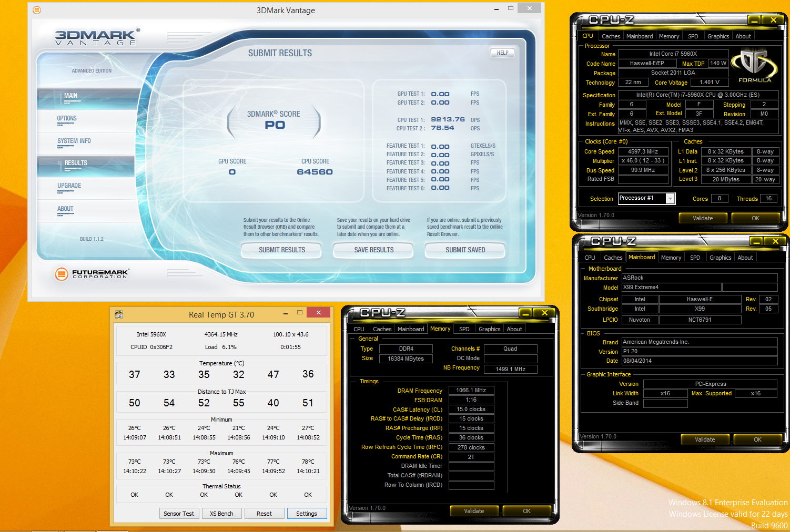Open Graphics tab in CPU-Z processor window
The height and width of the screenshot is (532, 790).
click(x=718, y=36)
